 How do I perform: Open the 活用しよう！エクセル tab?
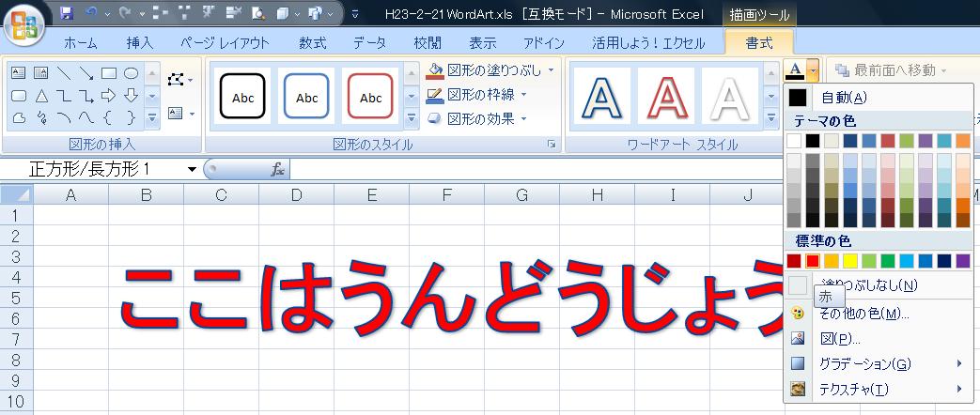(648, 43)
